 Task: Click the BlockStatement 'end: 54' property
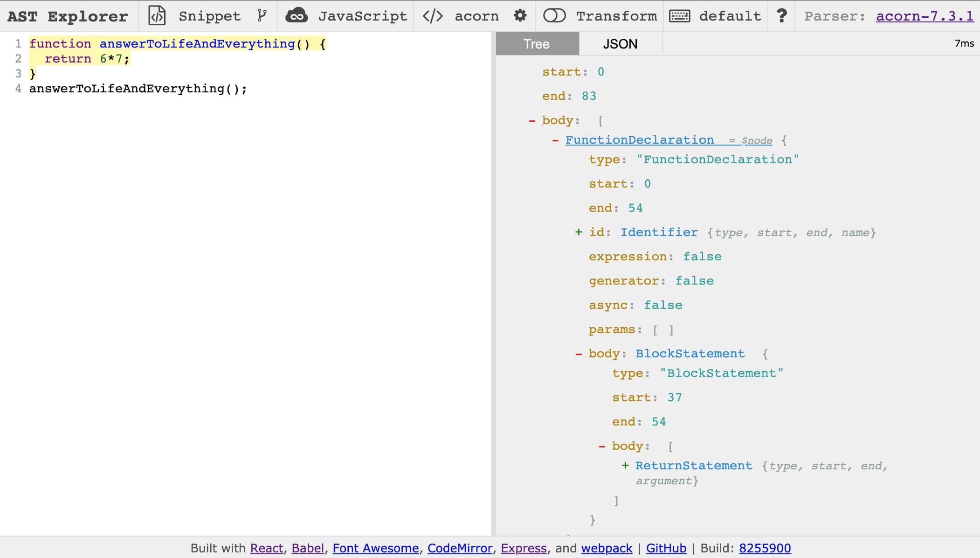click(x=639, y=422)
